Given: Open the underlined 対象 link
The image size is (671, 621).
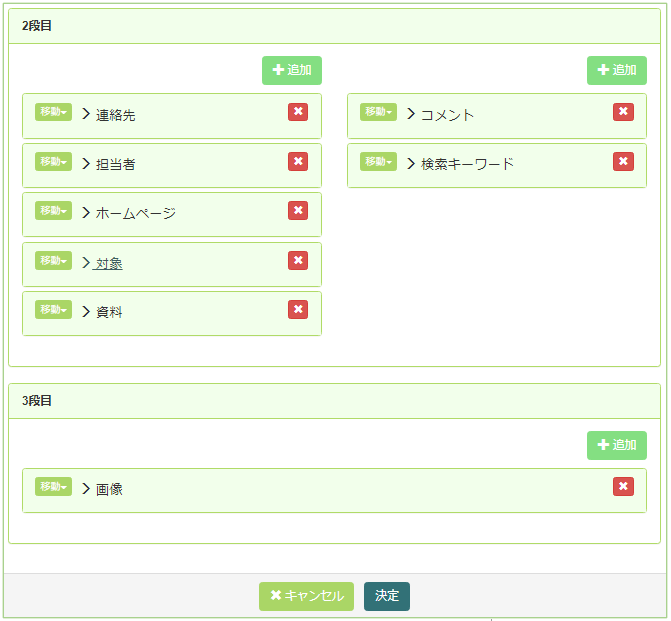Looking at the screenshot, I should pyautogui.click(x=109, y=263).
